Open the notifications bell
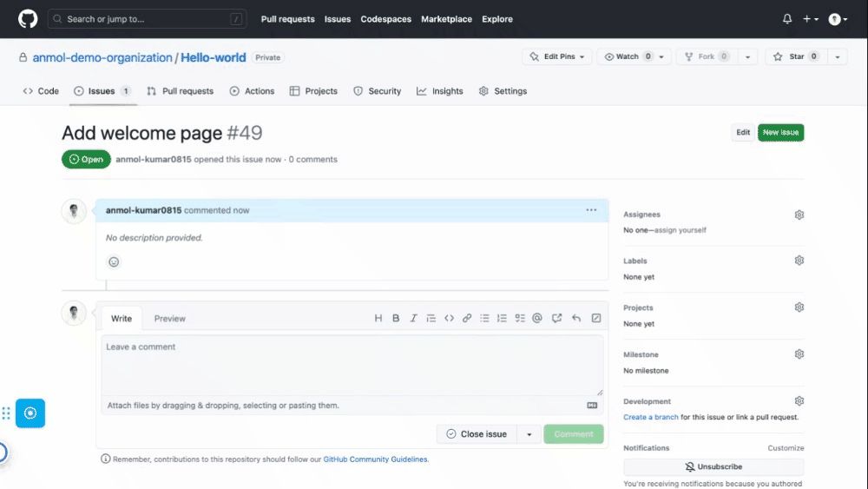This screenshot has width=868, height=489. (787, 19)
